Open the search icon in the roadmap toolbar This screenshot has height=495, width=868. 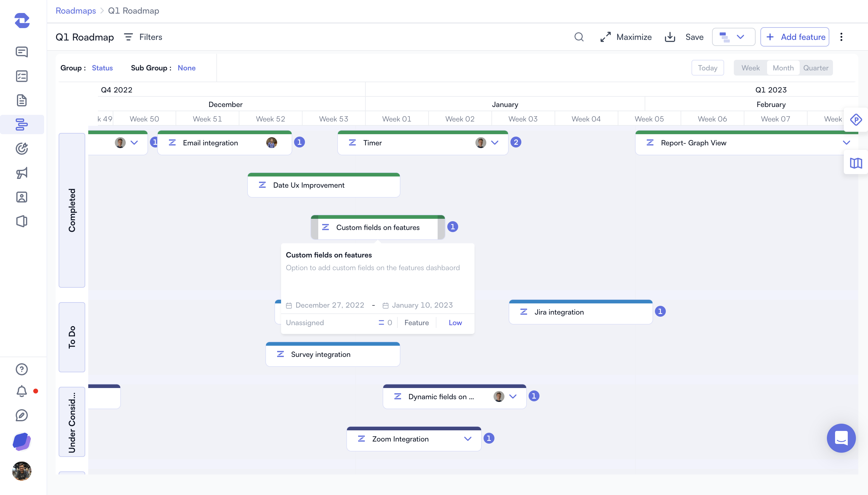click(x=579, y=37)
